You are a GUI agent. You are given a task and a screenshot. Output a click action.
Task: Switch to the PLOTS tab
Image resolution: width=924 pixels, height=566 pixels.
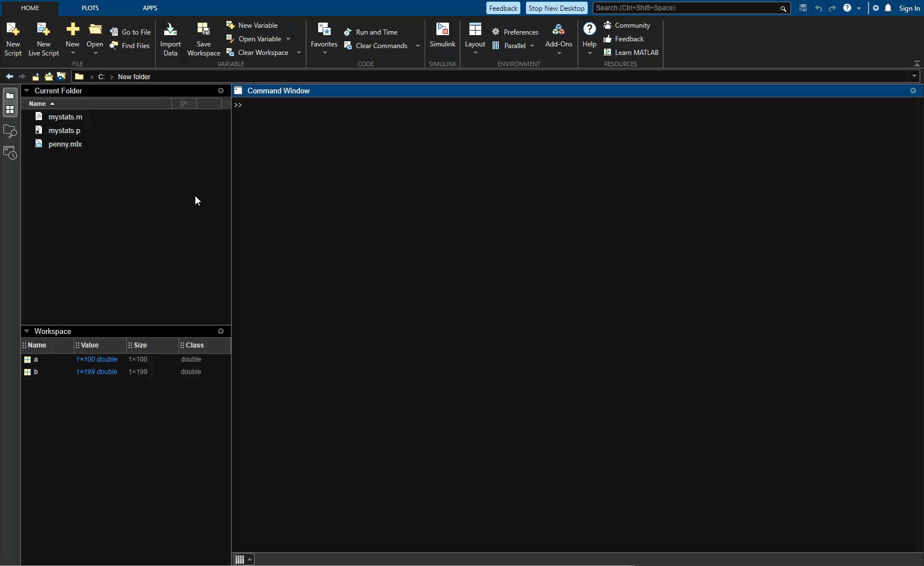pyautogui.click(x=90, y=8)
